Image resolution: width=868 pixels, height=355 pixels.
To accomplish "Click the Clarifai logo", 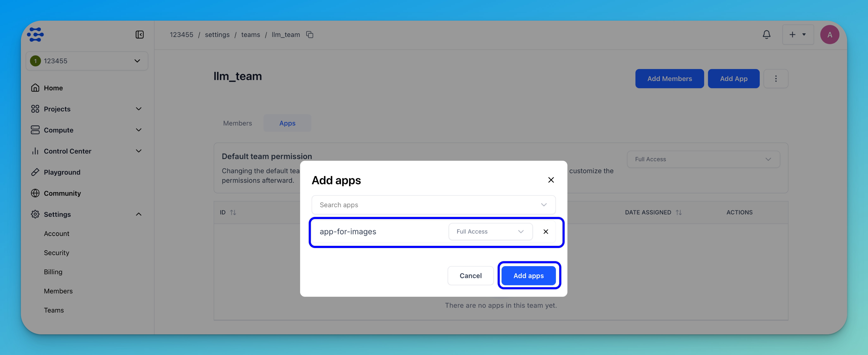I will pyautogui.click(x=35, y=35).
